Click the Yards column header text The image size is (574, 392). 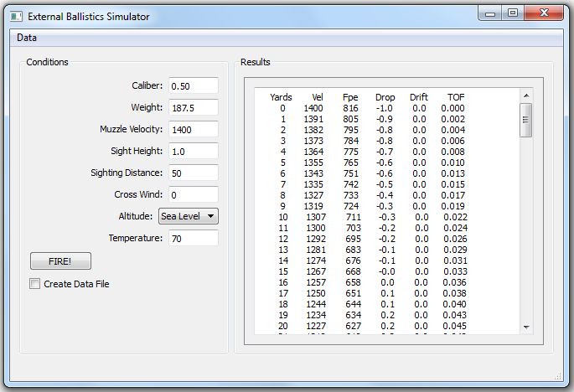click(281, 97)
